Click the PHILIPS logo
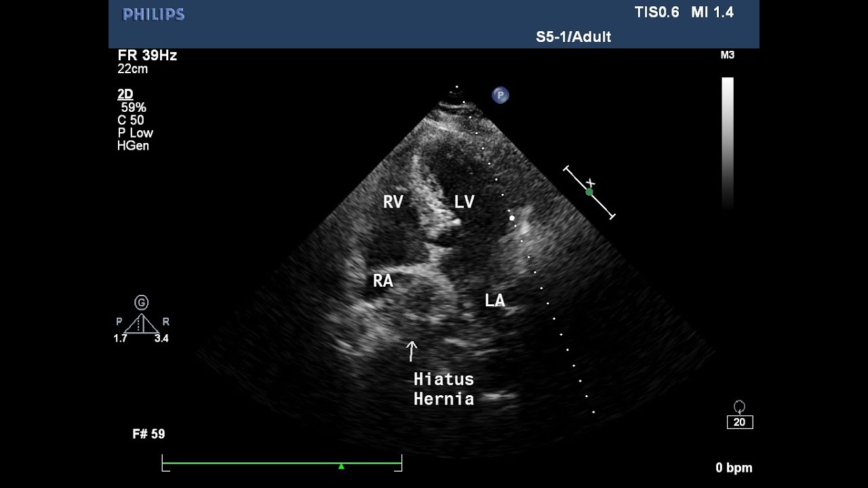 [x=153, y=14]
